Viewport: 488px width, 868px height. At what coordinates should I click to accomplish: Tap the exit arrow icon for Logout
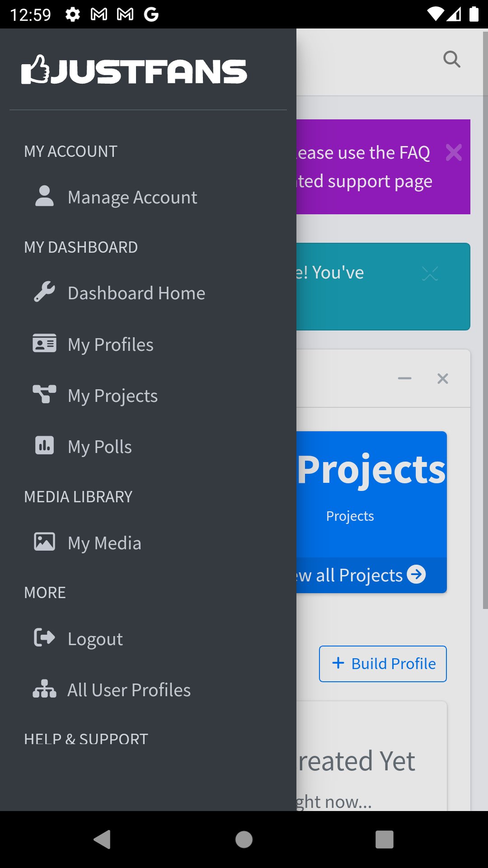(x=44, y=637)
